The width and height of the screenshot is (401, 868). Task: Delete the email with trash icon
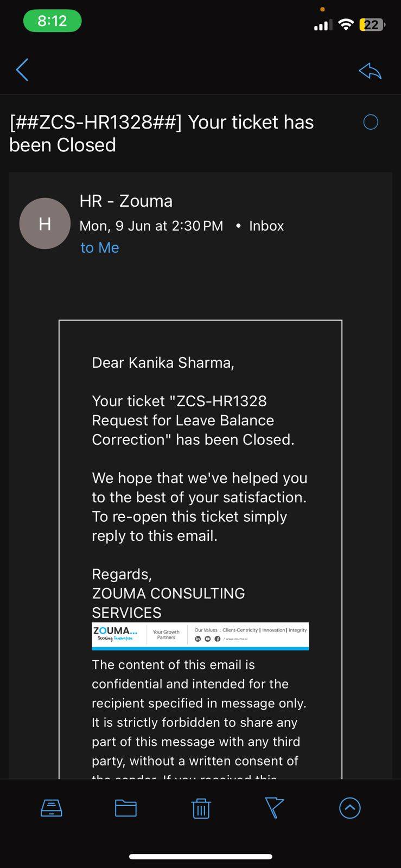click(201, 808)
